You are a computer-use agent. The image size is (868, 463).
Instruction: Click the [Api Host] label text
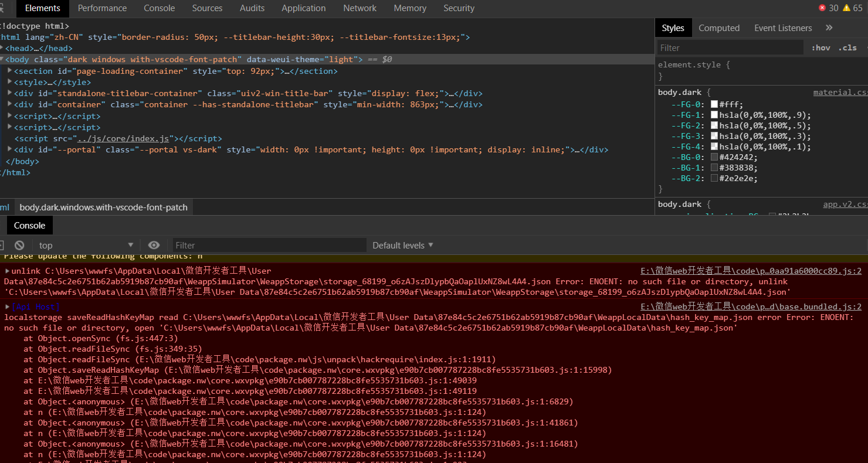pos(36,307)
